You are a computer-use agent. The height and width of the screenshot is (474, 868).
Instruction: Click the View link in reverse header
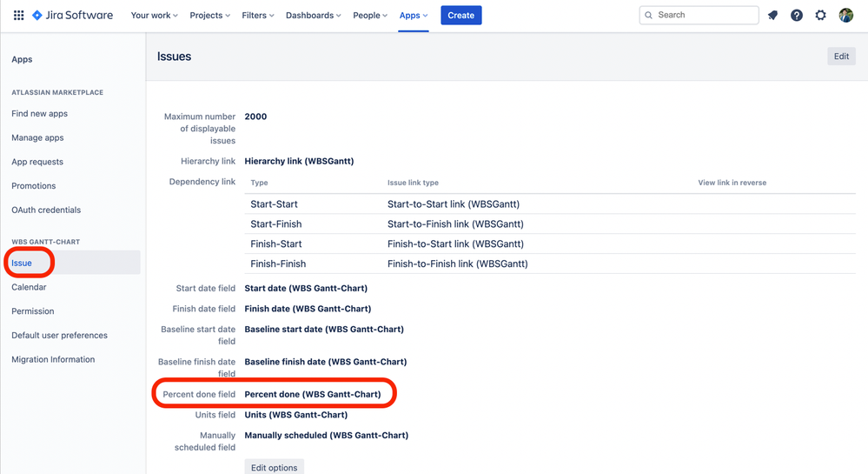(x=732, y=183)
